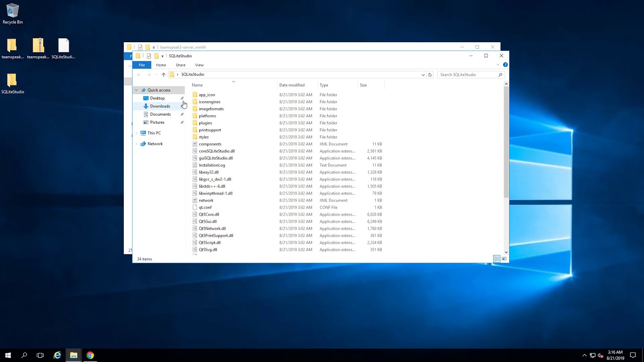Click SQLiteStudio in the address bar path
Image resolution: width=644 pixels, height=362 pixels.
193,74
